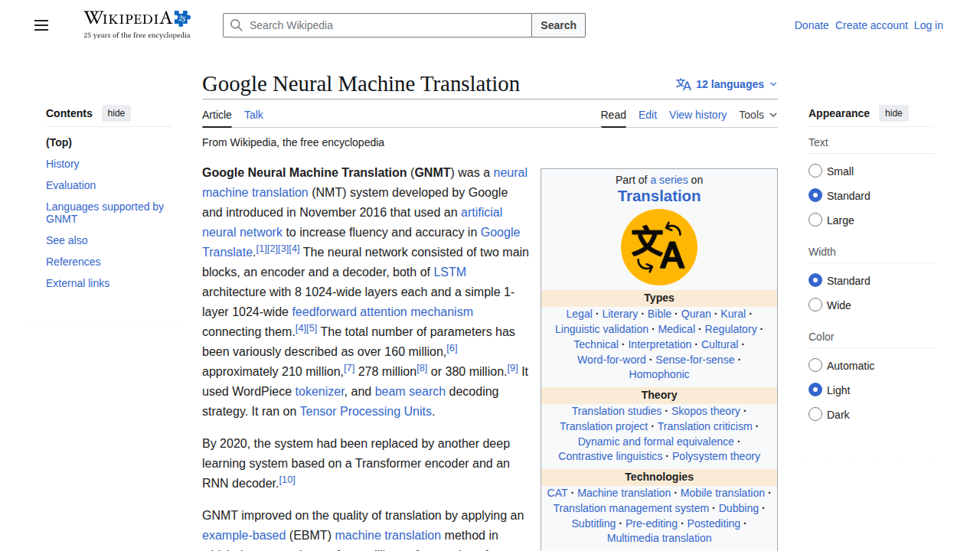Click the Donate link
This screenshot has width=980, height=551.
[x=812, y=25]
